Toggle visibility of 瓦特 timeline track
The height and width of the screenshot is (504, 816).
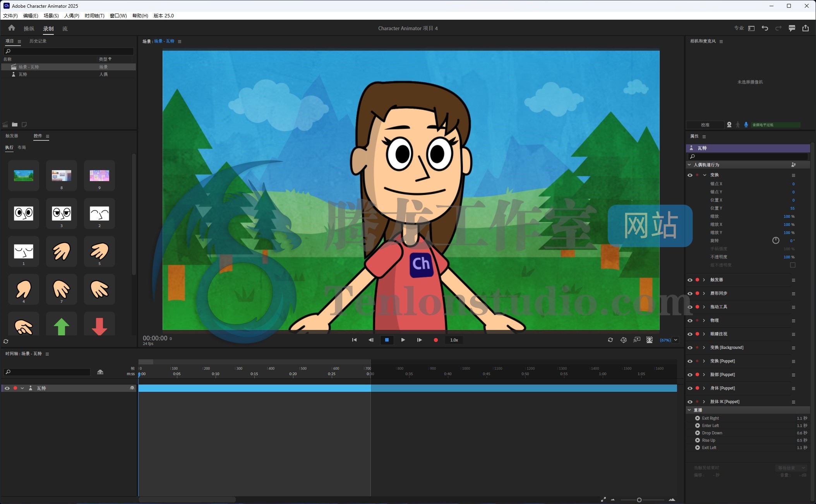pyautogui.click(x=7, y=388)
